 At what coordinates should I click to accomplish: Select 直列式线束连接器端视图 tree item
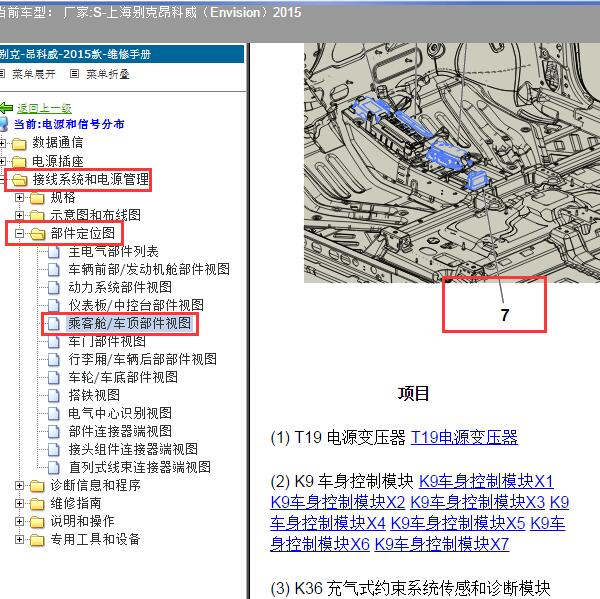coord(139,467)
